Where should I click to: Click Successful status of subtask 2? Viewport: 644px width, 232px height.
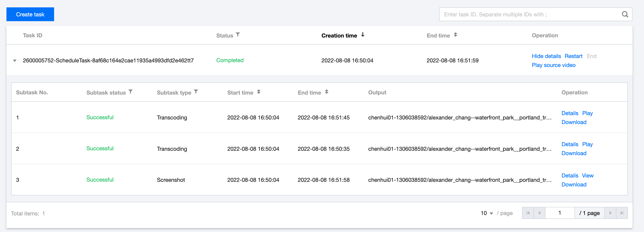[x=100, y=148]
